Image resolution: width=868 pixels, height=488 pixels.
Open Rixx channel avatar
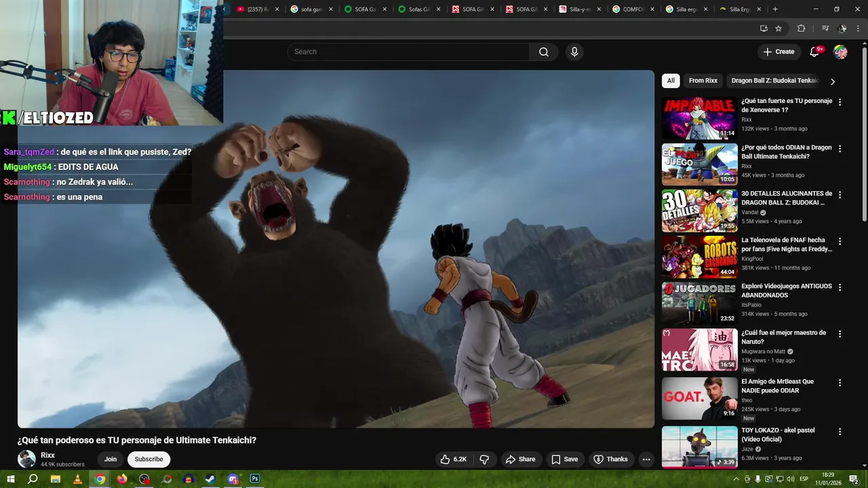(x=26, y=459)
